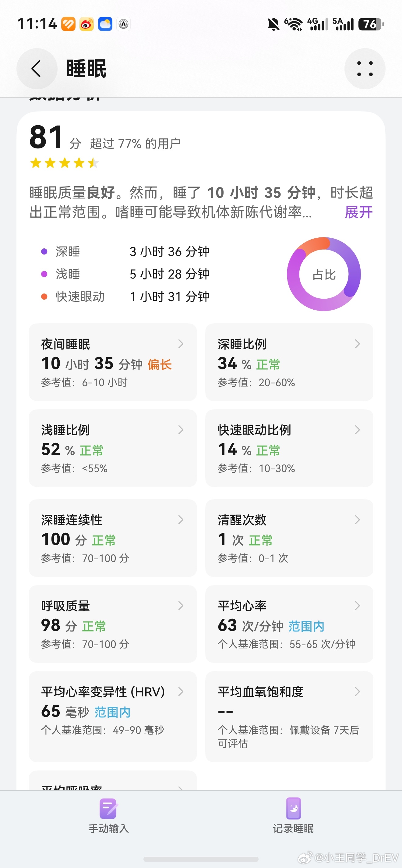Image resolution: width=402 pixels, height=868 pixels.
Task: Tap the muted bell notification icon
Action: [x=273, y=24]
